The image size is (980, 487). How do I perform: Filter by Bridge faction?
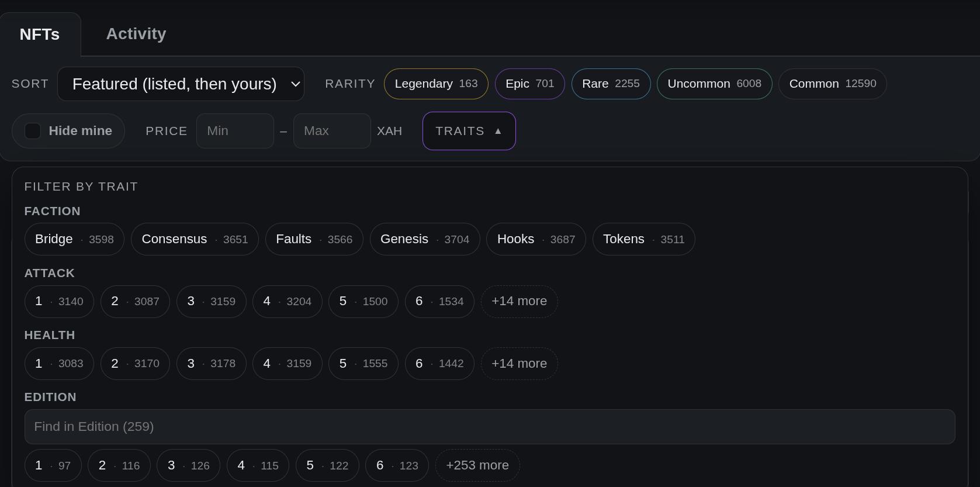(74, 239)
